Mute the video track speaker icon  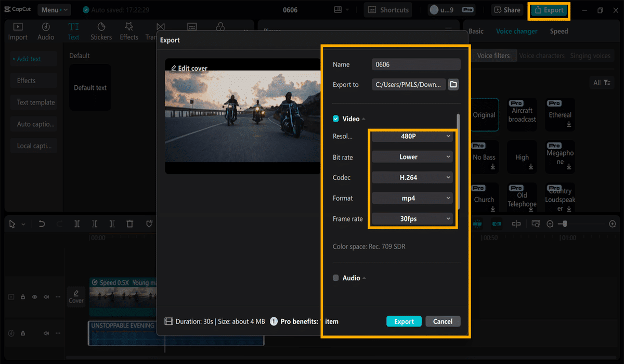(47, 297)
